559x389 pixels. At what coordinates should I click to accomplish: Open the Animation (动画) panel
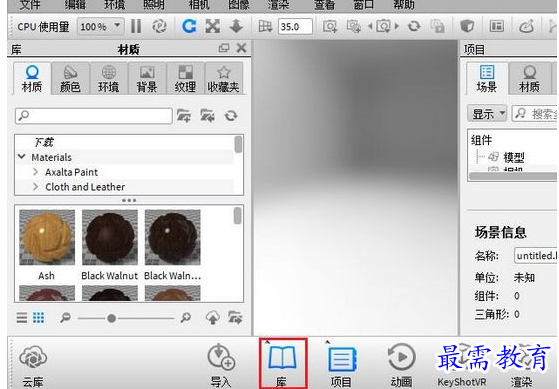401,365
